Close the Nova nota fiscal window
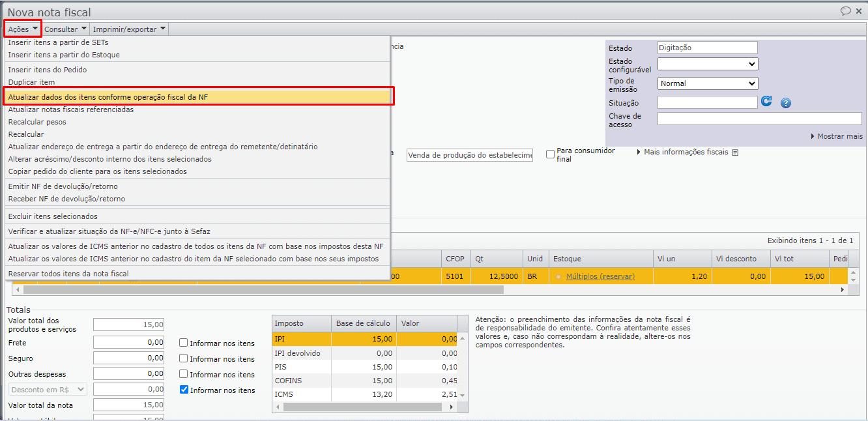The image size is (868, 421). 859,11
